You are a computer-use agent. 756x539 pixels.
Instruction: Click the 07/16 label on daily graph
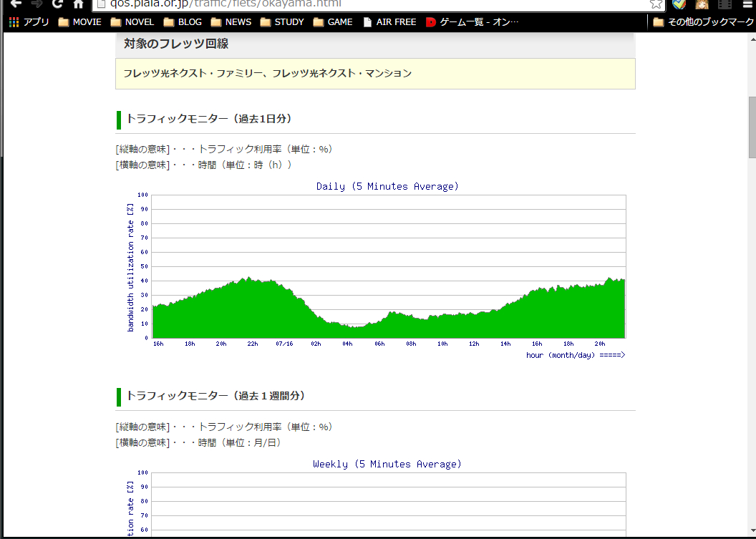pyautogui.click(x=284, y=344)
